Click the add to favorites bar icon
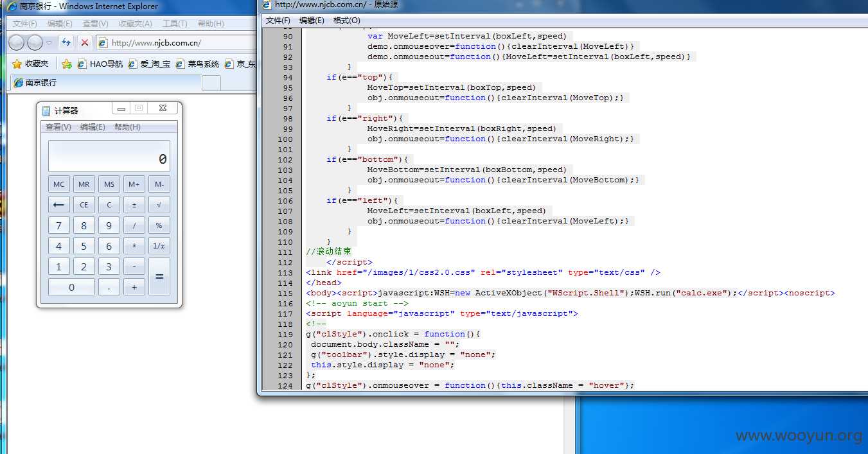This screenshot has height=454, width=868. [x=66, y=64]
